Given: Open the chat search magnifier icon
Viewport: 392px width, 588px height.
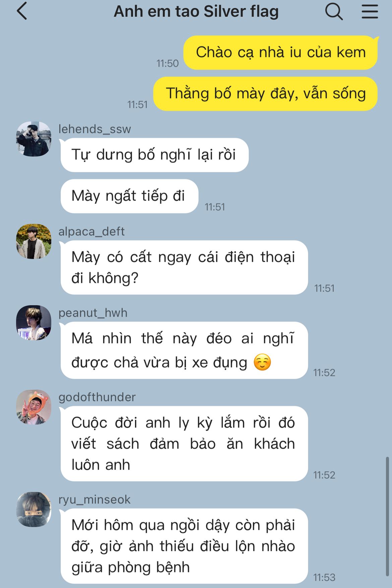Looking at the screenshot, I should click(x=334, y=12).
